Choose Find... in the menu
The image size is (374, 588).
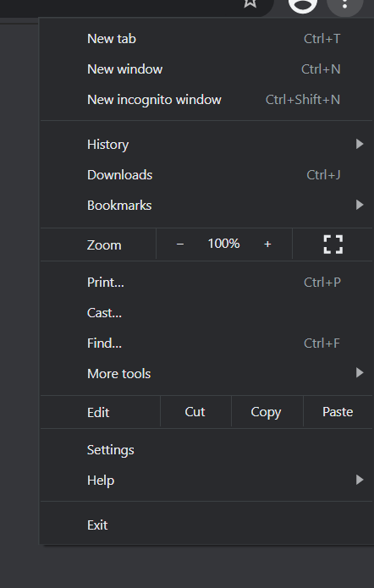click(207, 343)
